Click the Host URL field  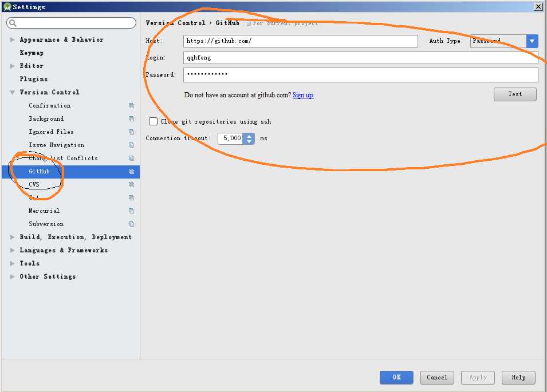pyautogui.click(x=300, y=41)
